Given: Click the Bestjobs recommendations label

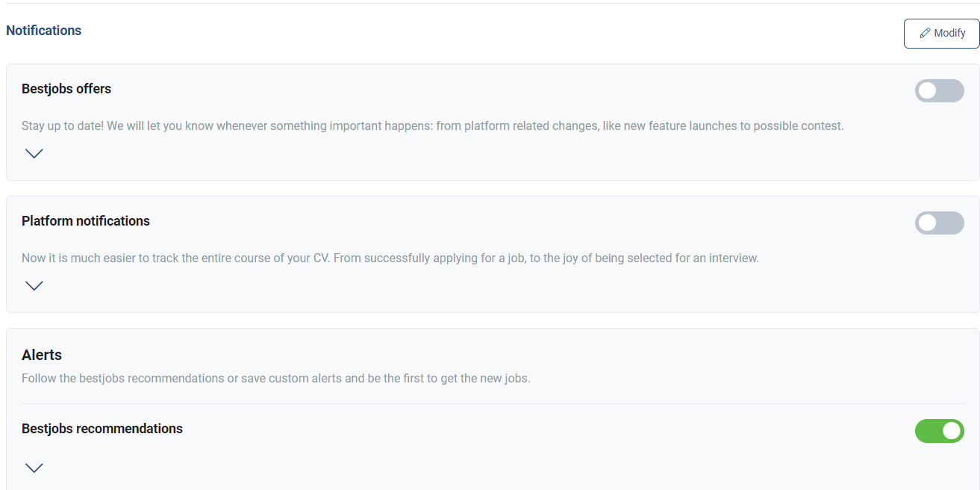Looking at the screenshot, I should pos(102,429).
